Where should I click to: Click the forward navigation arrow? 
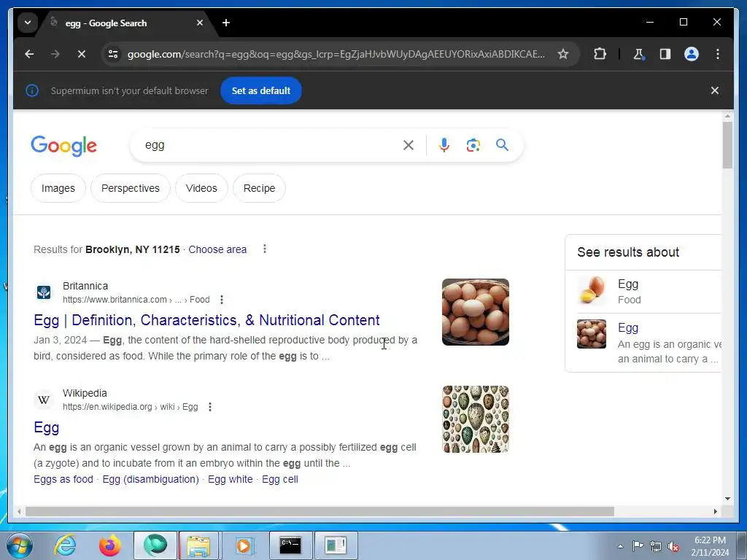[55, 54]
